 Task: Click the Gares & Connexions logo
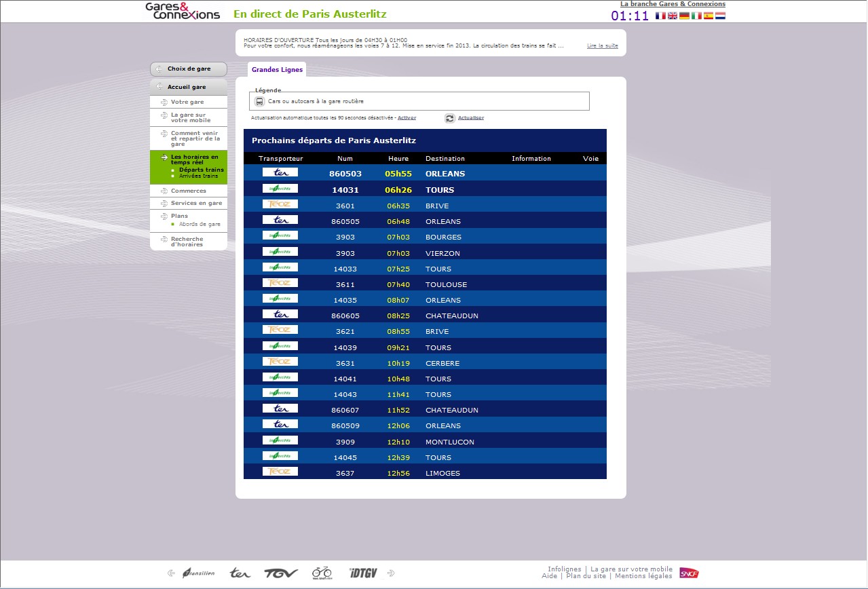[183, 11]
